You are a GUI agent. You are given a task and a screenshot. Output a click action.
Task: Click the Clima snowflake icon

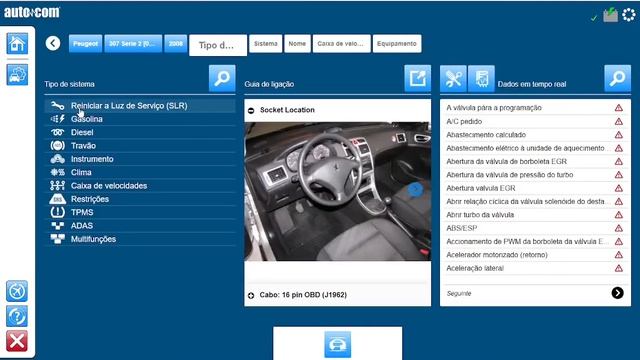[58, 172]
